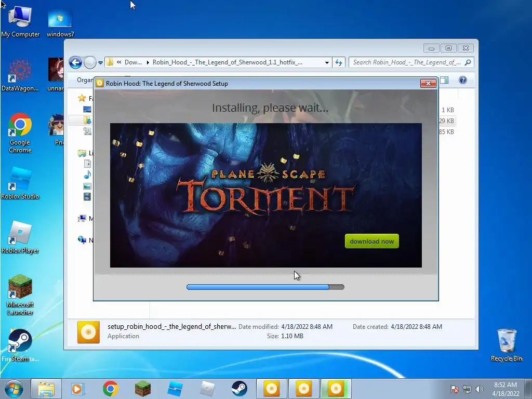Launch Minecraft Launcher from desktop
The height and width of the screenshot is (399, 532).
pyautogui.click(x=20, y=295)
